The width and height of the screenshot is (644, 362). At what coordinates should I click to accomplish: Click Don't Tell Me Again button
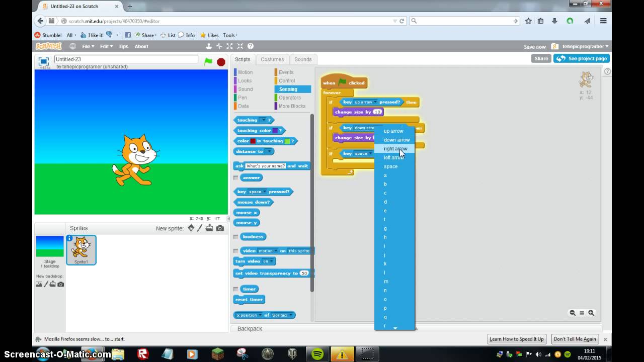(x=575, y=339)
